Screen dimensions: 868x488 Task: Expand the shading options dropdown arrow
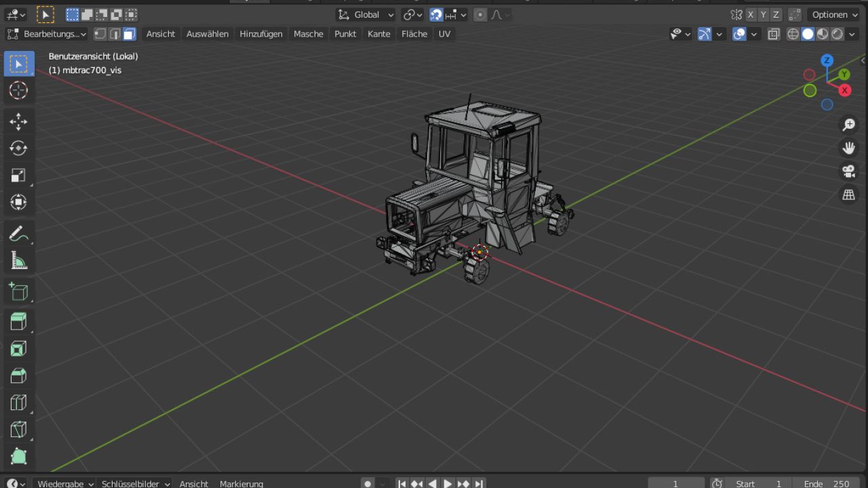pos(852,34)
